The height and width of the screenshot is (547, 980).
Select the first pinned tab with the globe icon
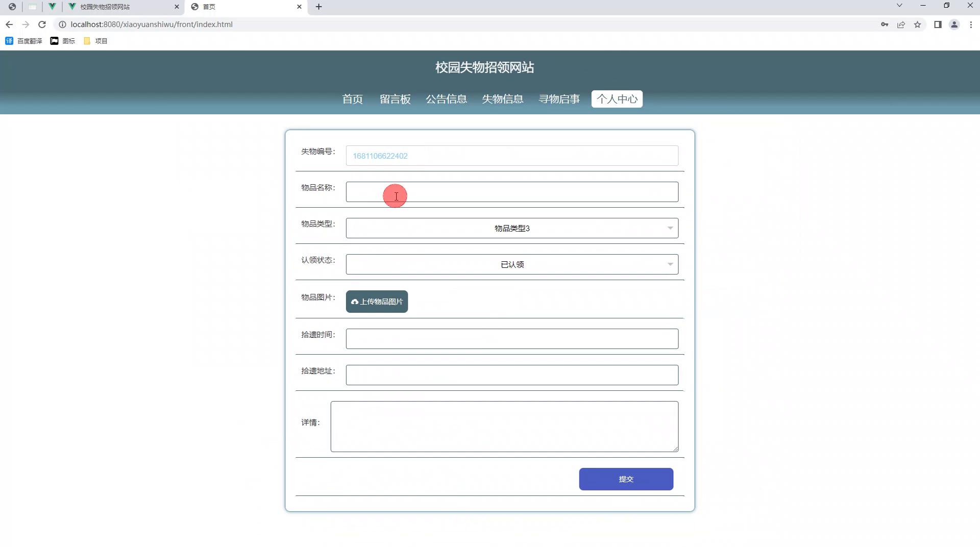[x=12, y=7]
